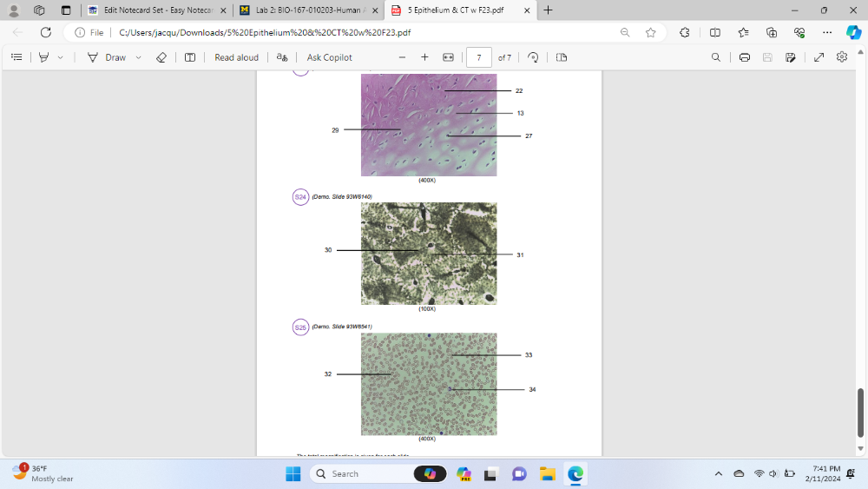Enter full screen PDF view
868x489 pixels.
point(819,57)
